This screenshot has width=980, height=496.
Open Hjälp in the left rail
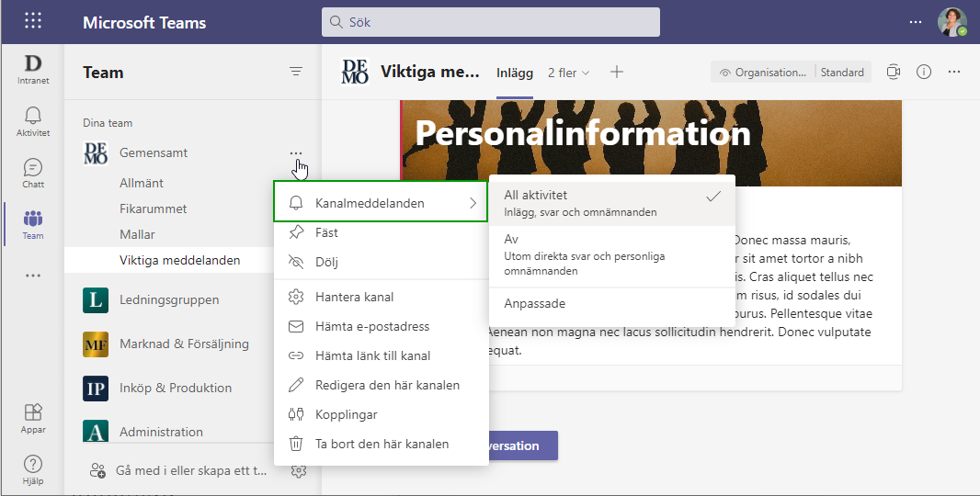tap(33, 468)
